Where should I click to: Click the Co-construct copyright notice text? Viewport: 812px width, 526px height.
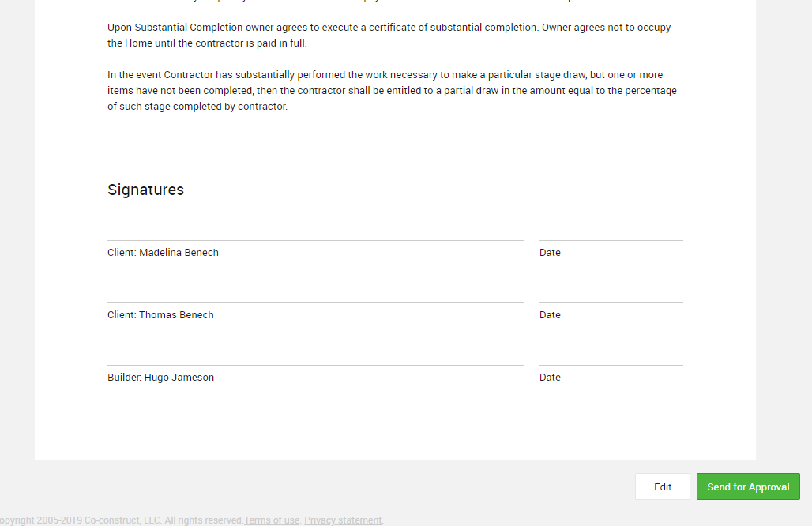click(x=122, y=520)
